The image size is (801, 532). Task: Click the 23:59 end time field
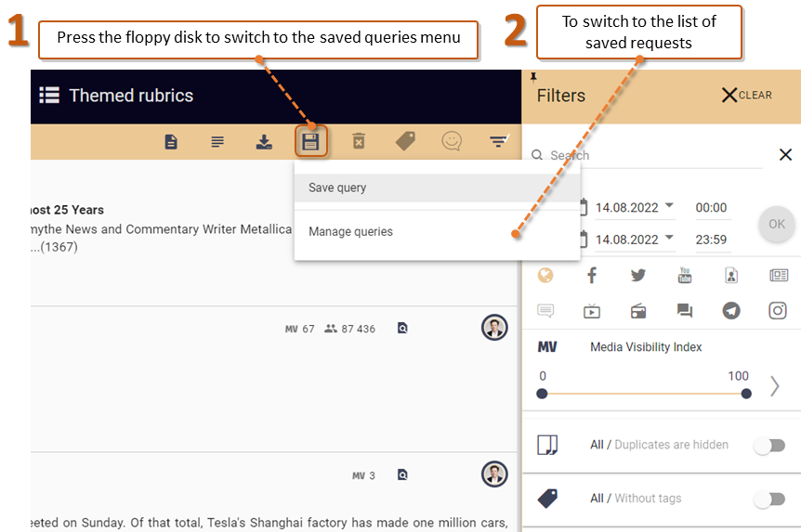click(711, 240)
